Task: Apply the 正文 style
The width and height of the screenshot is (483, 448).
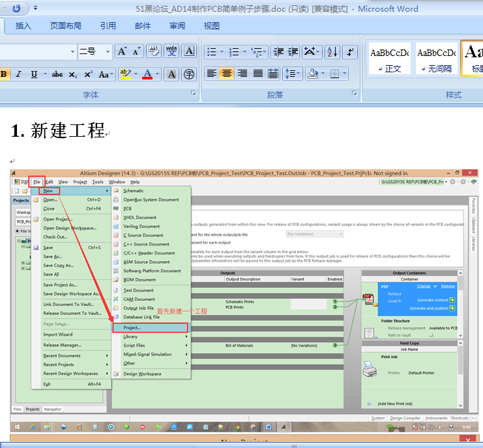Action: click(390, 59)
